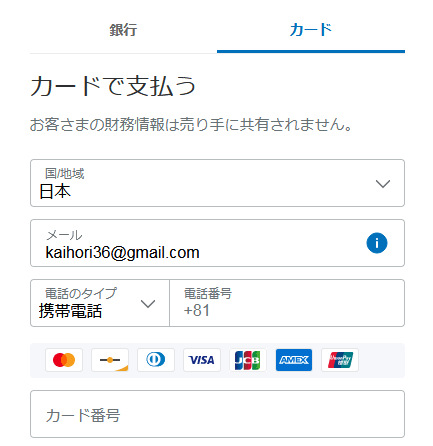The image size is (433, 446).
Task: Click the JCB card logo
Action: pos(248,360)
